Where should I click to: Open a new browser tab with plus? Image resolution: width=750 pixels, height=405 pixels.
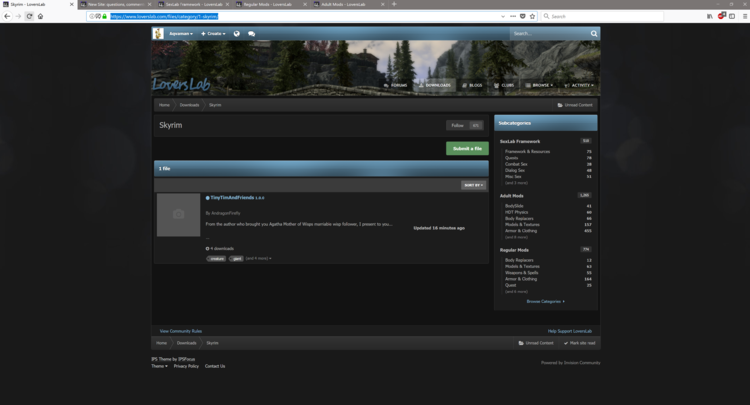pos(394,4)
